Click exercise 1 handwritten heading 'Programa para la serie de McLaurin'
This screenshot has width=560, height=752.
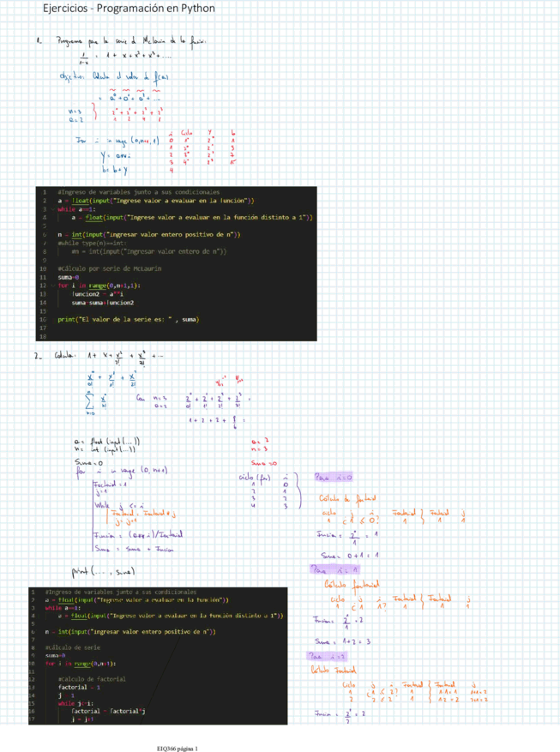131,41
